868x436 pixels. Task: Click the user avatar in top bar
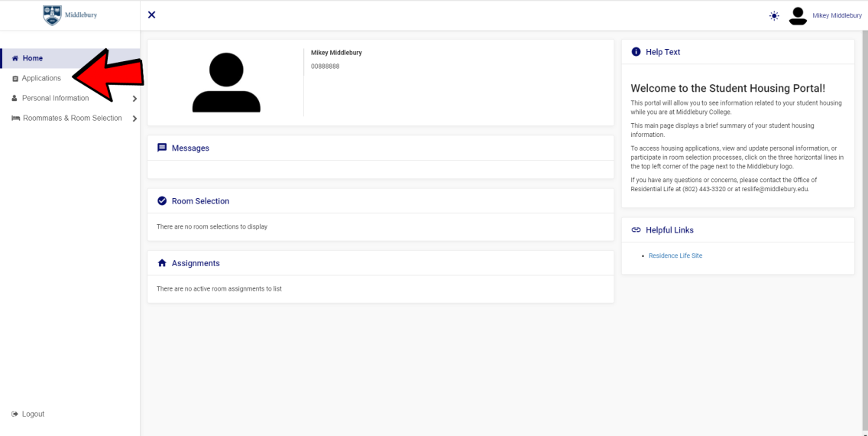point(798,16)
